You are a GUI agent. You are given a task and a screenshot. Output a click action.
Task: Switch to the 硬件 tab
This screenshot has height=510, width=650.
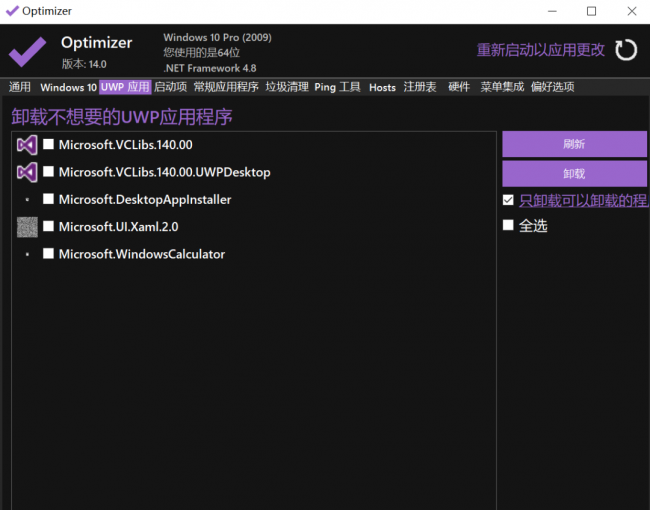[x=459, y=87]
